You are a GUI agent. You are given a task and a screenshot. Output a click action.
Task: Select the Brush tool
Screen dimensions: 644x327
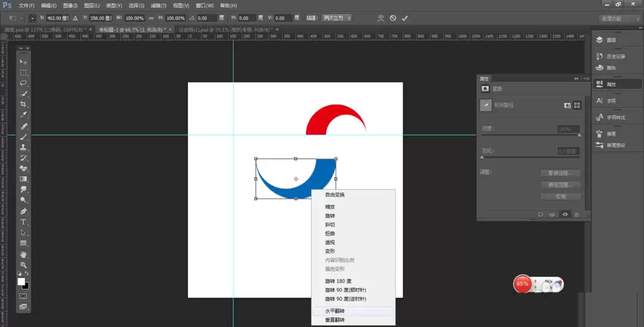coord(23,137)
